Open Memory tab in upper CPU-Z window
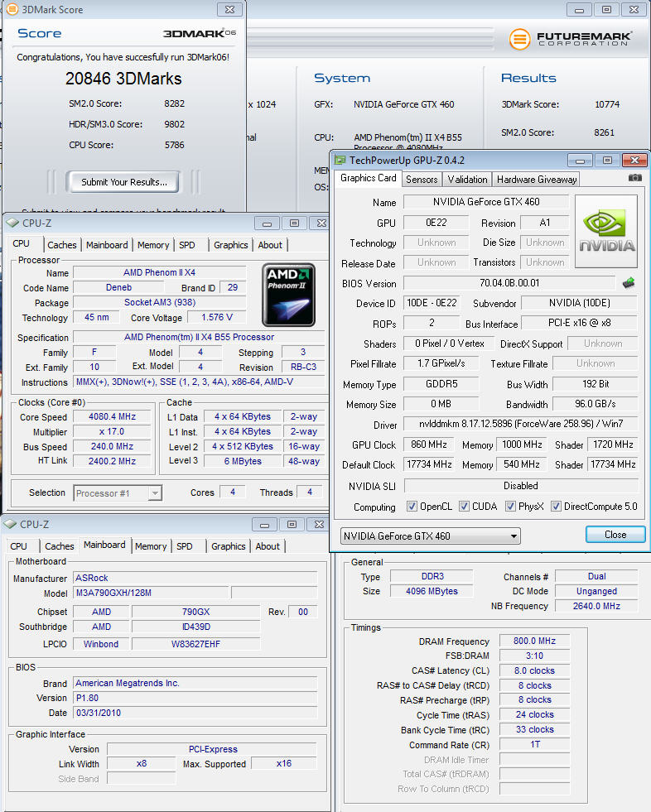This screenshot has height=812, width=651. tap(153, 245)
